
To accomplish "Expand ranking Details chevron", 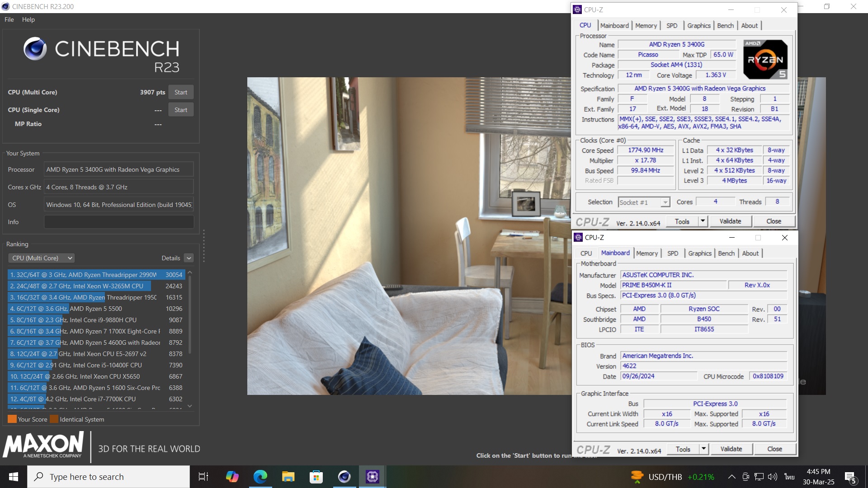I will [x=189, y=258].
